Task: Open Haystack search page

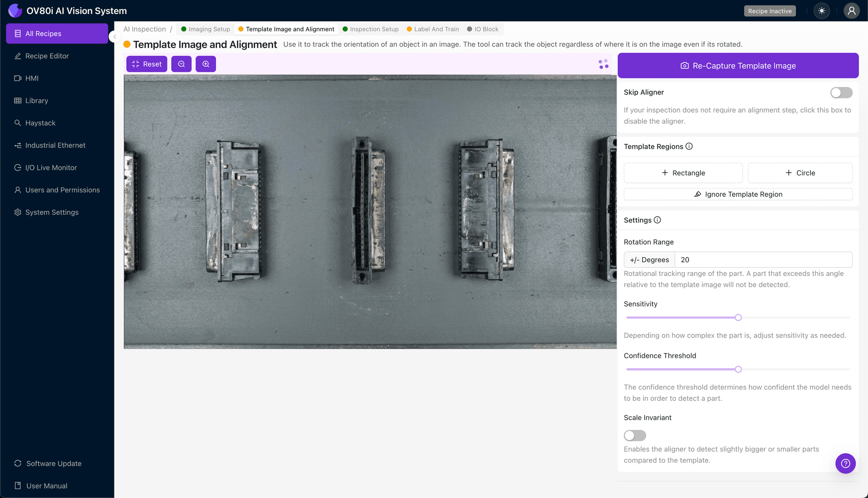Action: coord(57,123)
